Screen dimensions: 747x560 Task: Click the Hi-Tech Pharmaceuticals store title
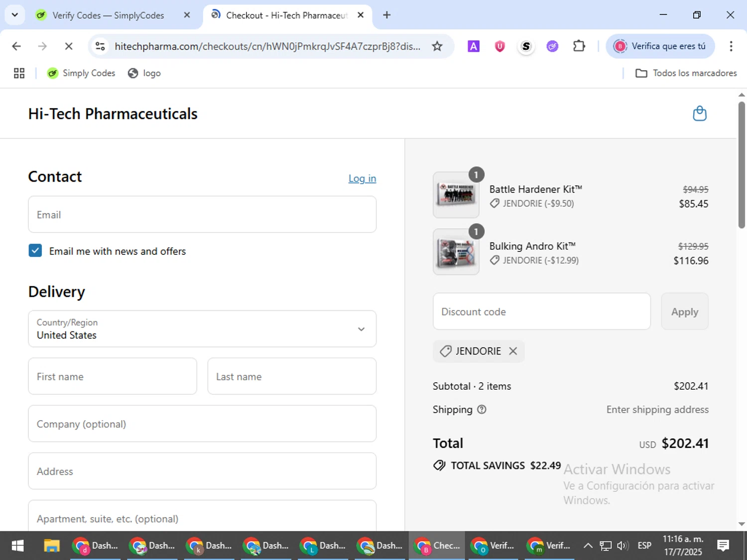pos(113,114)
